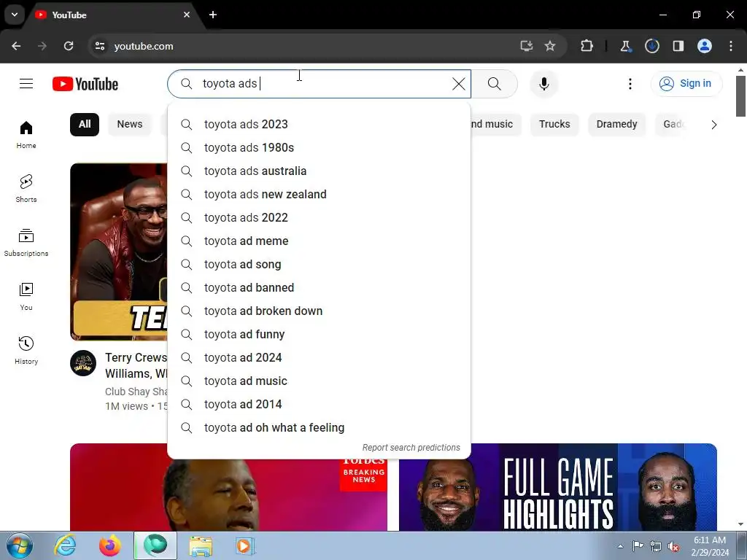Choose suggestion 'toyota ad music'
The image size is (747, 560).
320,381
